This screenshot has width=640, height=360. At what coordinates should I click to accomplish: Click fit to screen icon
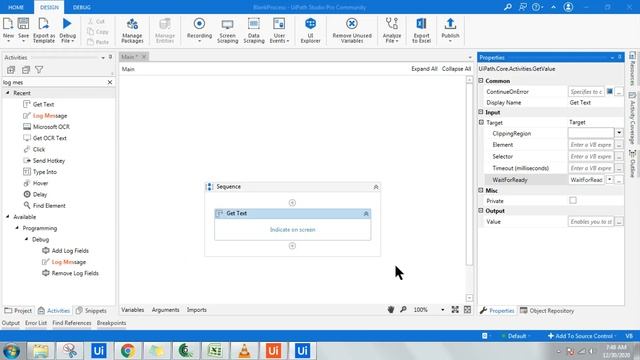pos(455,310)
